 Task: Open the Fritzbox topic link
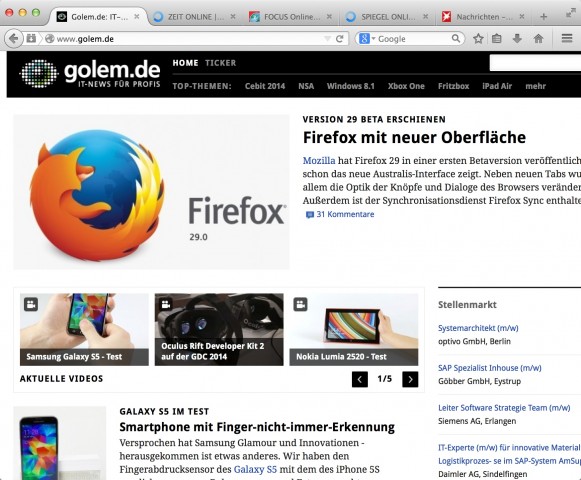pos(454,86)
